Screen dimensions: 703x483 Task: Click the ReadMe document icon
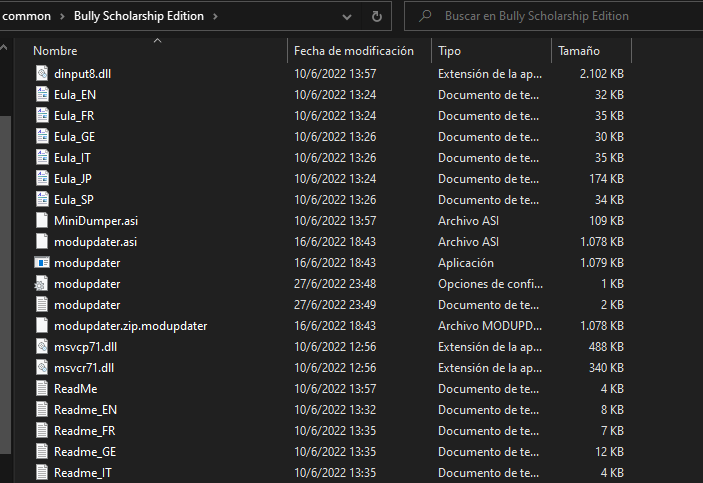click(x=42, y=388)
